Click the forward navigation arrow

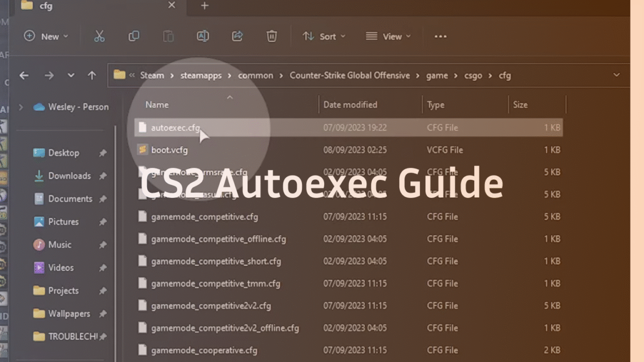pyautogui.click(x=49, y=75)
